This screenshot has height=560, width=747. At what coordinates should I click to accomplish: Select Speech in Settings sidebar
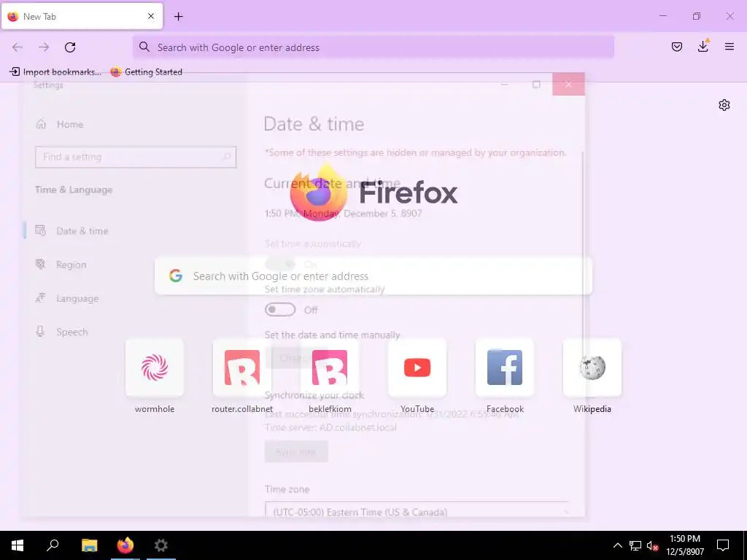[x=61, y=332]
